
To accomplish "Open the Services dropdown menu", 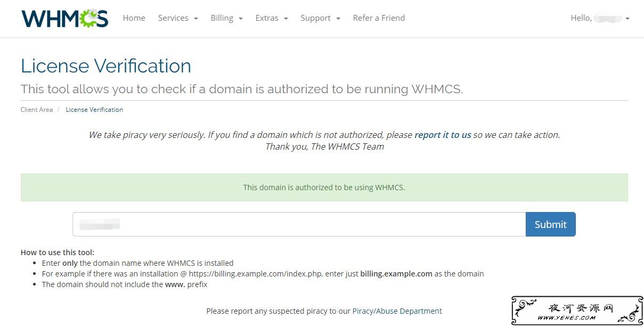I will point(178,18).
